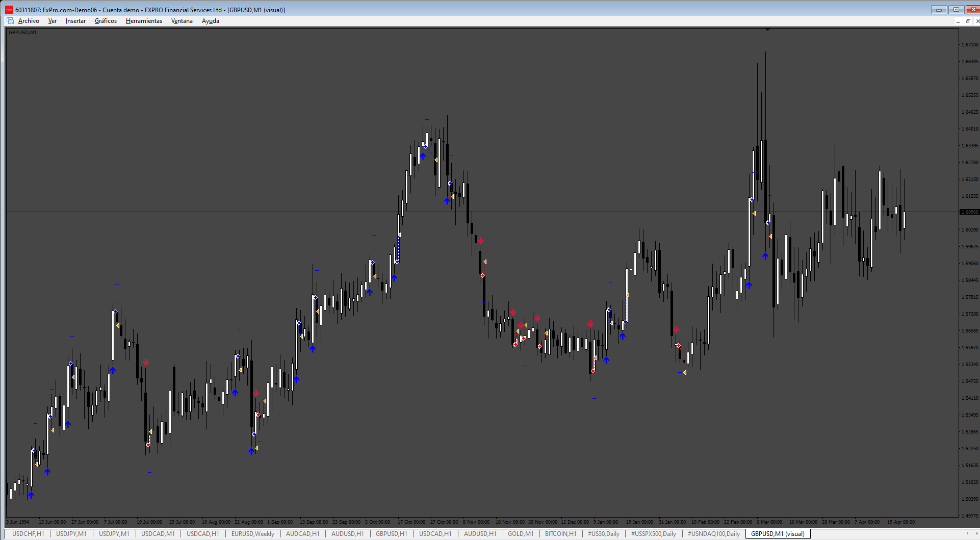
Task: Switch to the USDCHF,H1 chart tab
Action: tap(28, 534)
